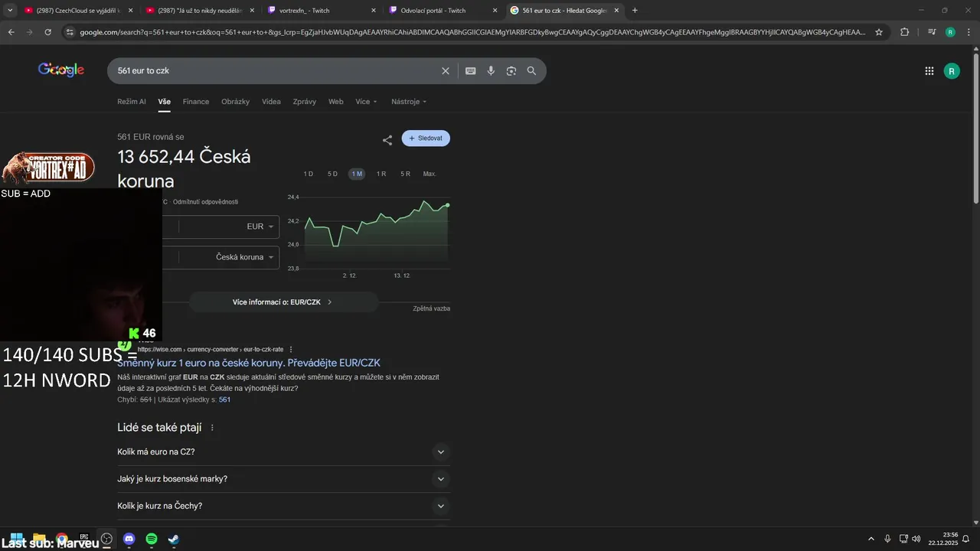The width and height of the screenshot is (980, 551).
Task: Open the notifications bell in system tray
Action: pos(966,540)
